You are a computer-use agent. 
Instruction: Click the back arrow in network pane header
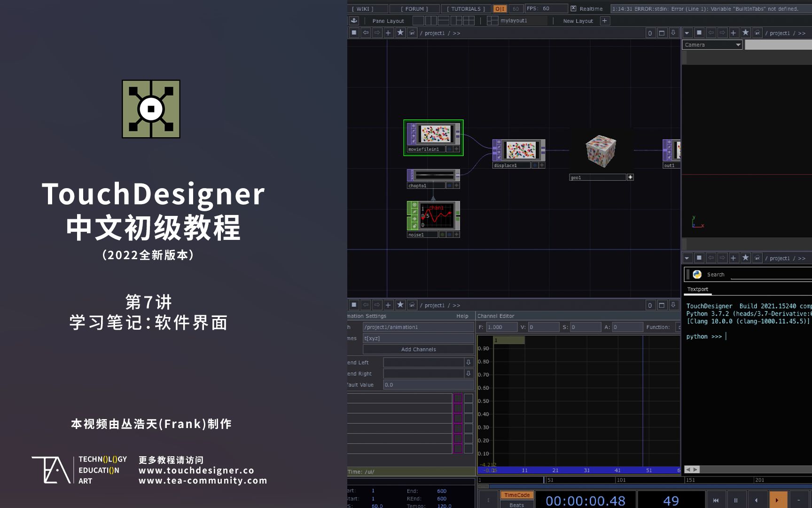366,33
